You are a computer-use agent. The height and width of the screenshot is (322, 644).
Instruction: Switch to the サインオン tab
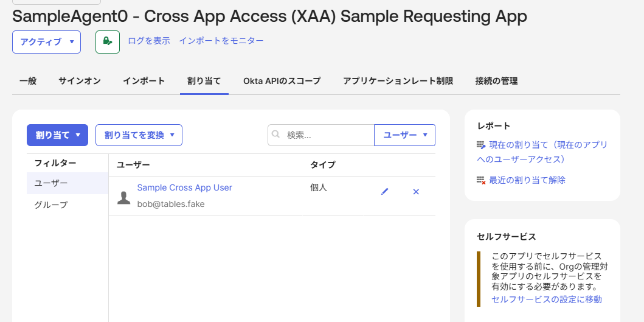pos(80,81)
